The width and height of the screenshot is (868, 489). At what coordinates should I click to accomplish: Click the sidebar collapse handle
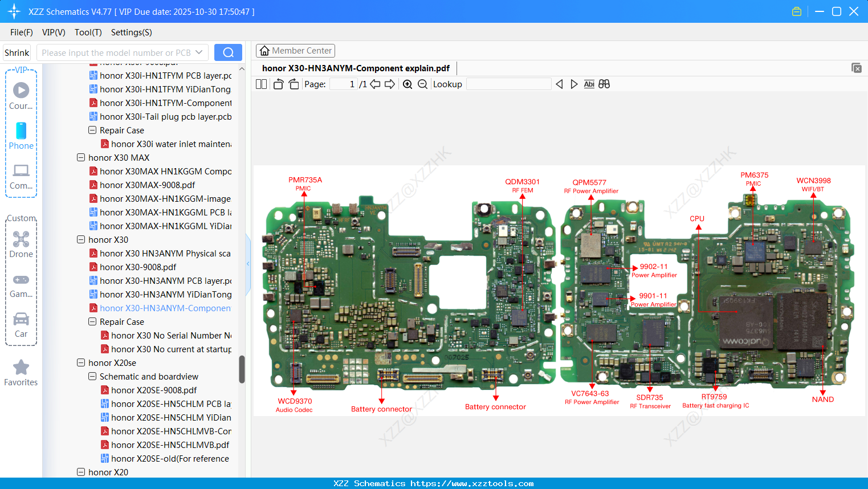tap(248, 264)
